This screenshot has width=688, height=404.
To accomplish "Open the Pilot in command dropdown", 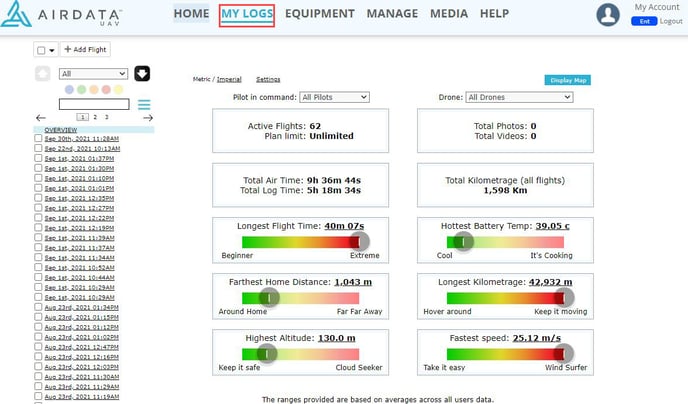I will (x=334, y=97).
